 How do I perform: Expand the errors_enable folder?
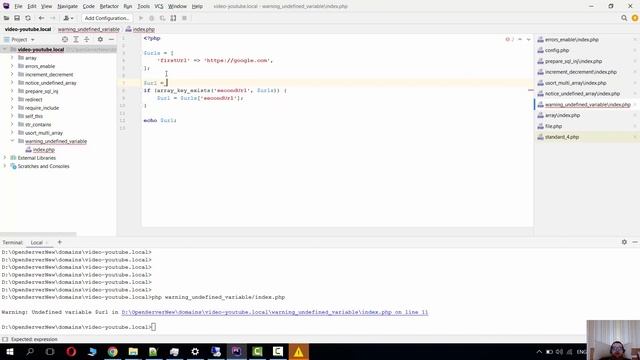click(12, 66)
